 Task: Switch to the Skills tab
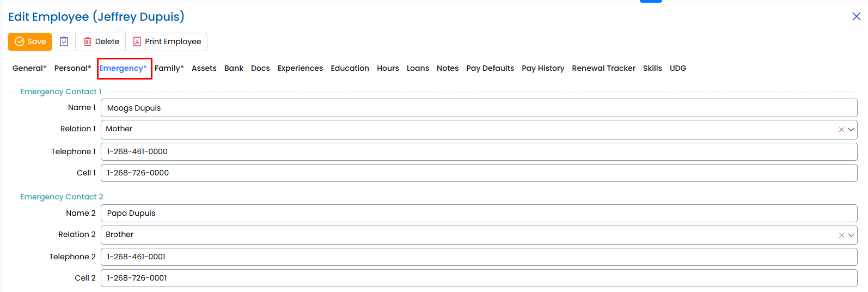coord(652,68)
